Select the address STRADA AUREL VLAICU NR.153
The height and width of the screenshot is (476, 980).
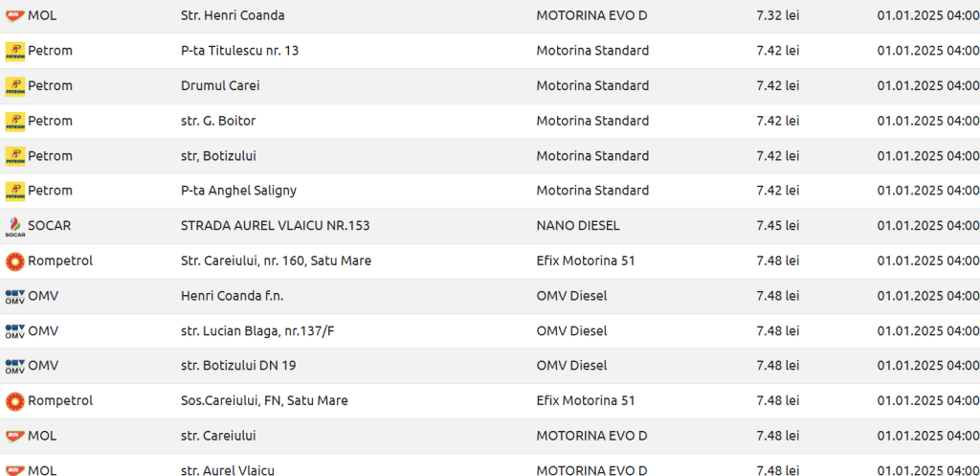275,226
